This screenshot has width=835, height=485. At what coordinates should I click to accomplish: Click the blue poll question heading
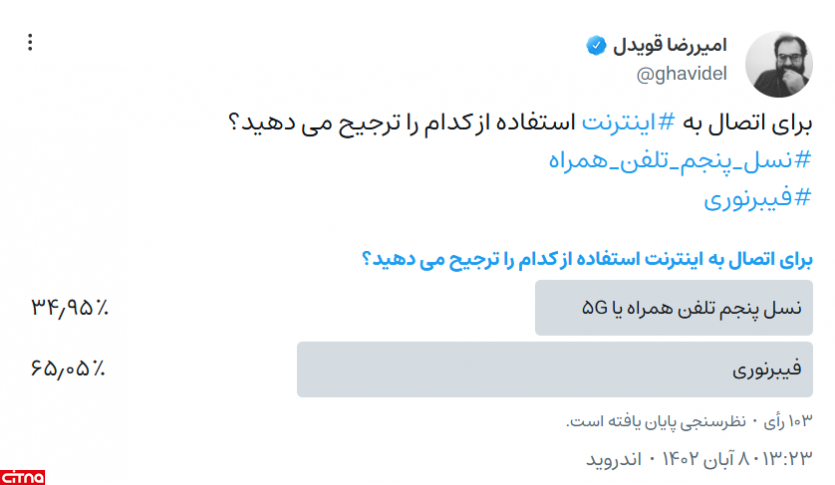587,260
